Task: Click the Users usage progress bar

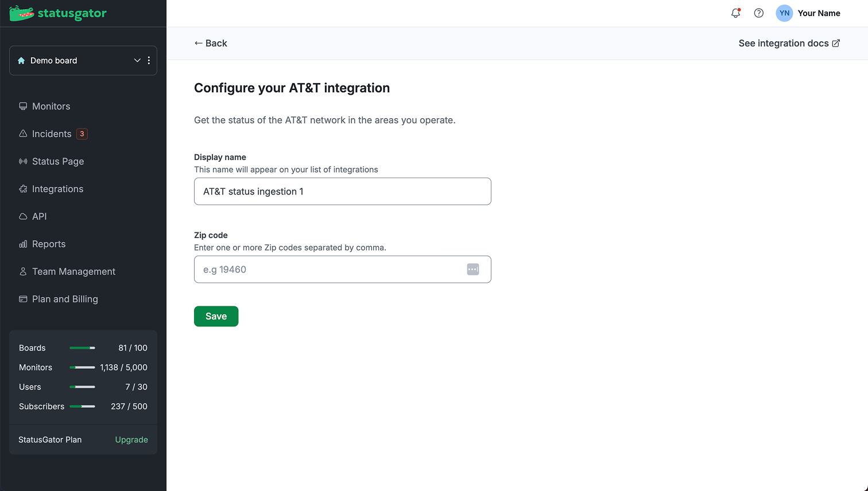Action: click(x=82, y=387)
